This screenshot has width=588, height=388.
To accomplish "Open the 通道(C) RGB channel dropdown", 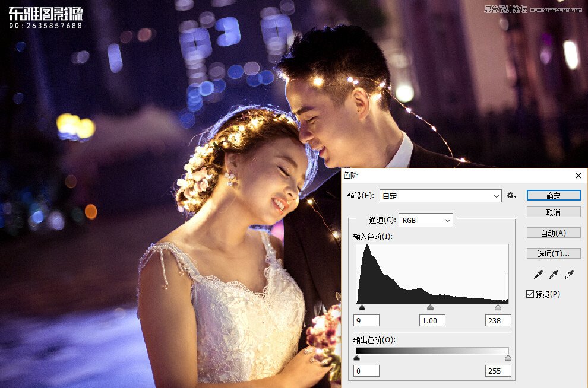I will (426, 220).
